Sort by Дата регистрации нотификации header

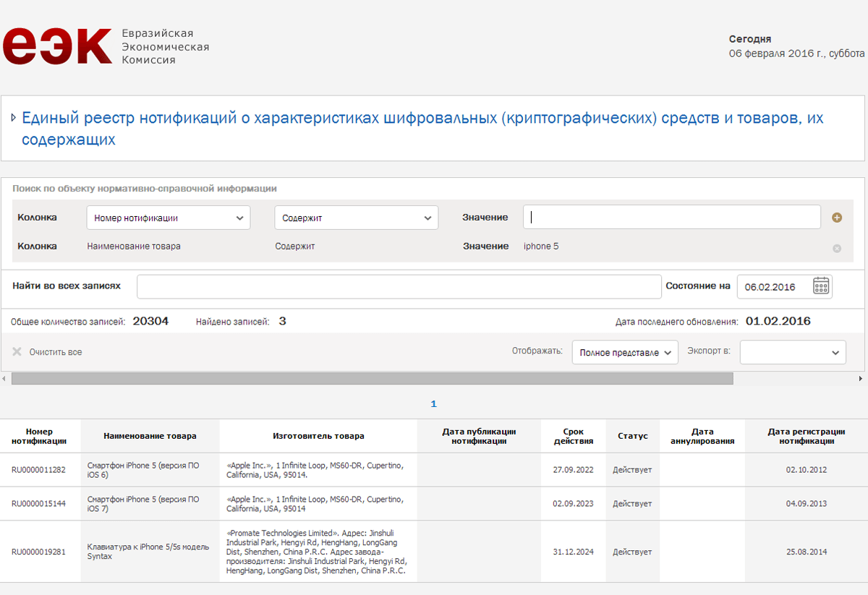click(807, 436)
